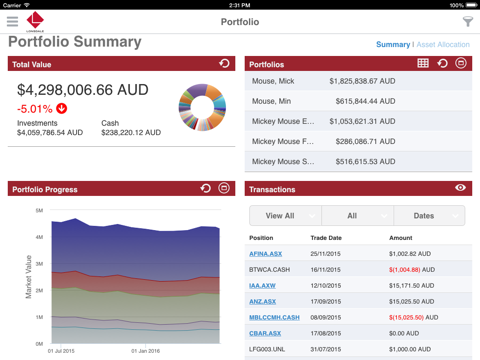Open the AFINA.ASX position link

[265, 254]
